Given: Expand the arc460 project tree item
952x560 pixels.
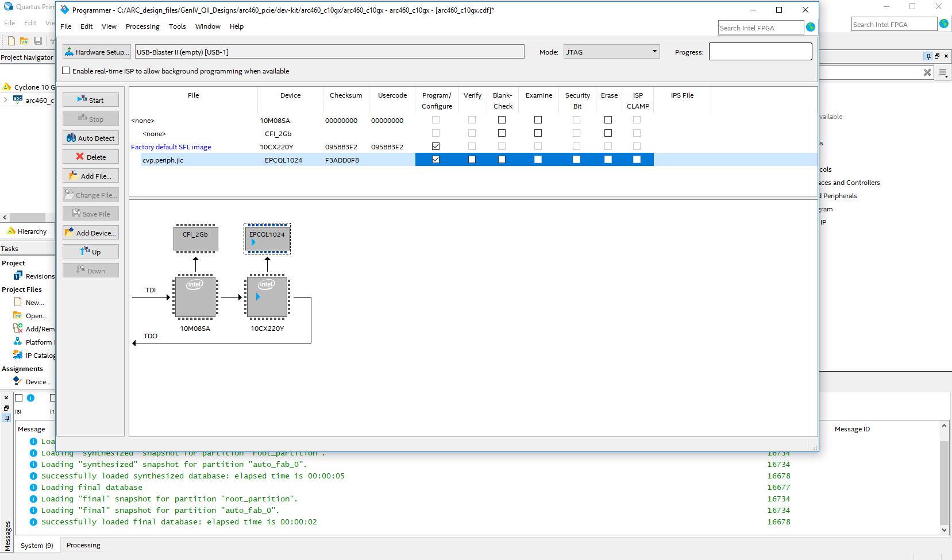Looking at the screenshot, I should click(5, 100).
